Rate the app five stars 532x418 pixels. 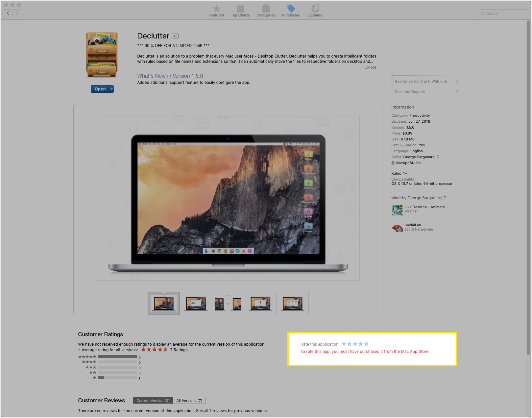[x=366, y=344]
